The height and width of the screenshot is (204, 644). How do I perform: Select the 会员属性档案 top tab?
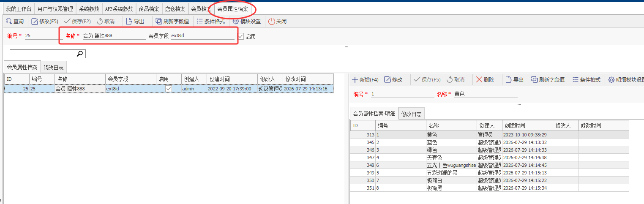point(232,9)
